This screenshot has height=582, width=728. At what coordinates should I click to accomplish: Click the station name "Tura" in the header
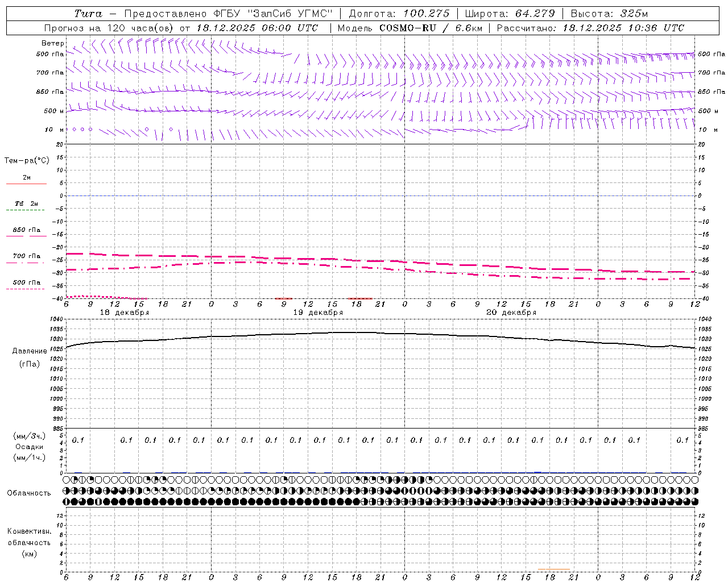[88, 14]
